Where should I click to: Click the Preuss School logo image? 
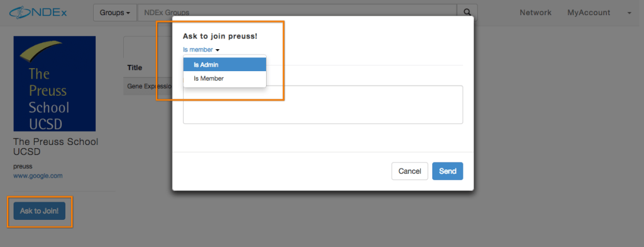click(55, 84)
